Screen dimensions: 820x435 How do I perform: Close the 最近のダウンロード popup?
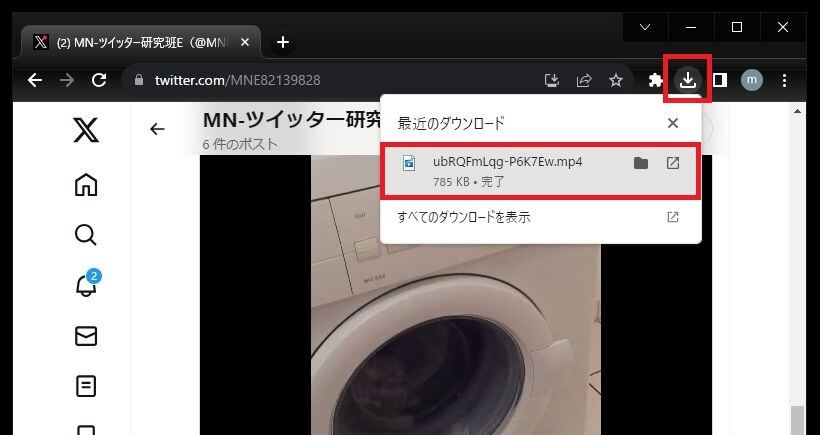(673, 123)
